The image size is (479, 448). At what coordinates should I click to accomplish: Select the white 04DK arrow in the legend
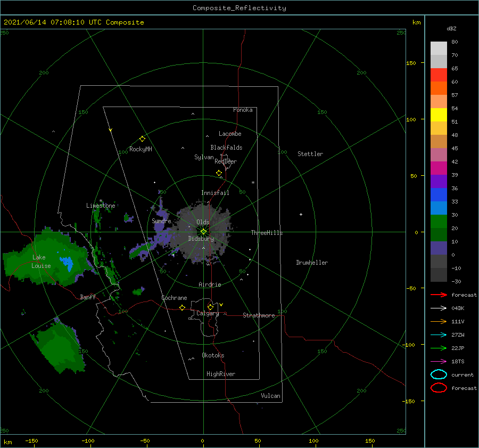[439, 308]
